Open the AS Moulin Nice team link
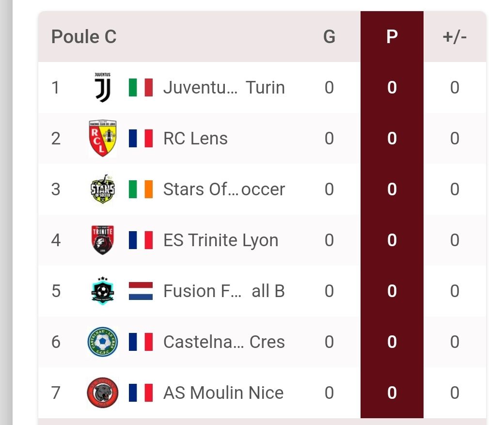504x425 pixels. point(223,393)
